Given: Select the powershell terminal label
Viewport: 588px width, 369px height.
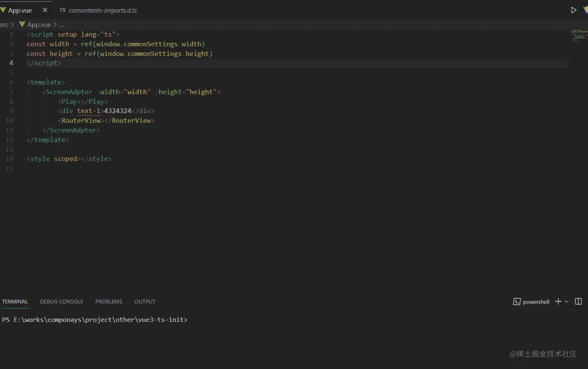Looking at the screenshot, I should 536,302.
